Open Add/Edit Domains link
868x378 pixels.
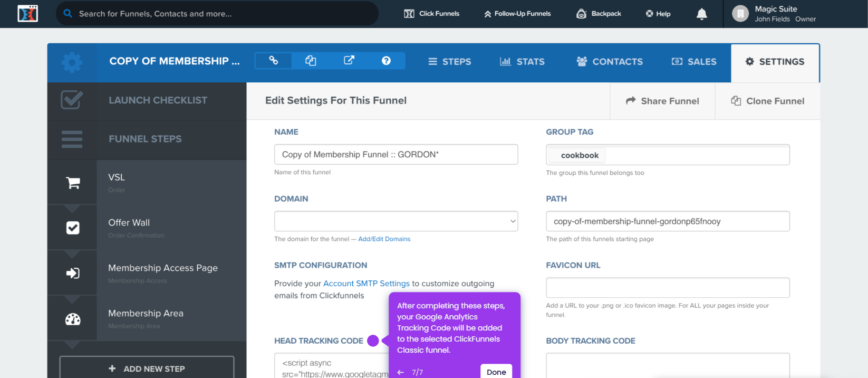(x=384, y=239)
